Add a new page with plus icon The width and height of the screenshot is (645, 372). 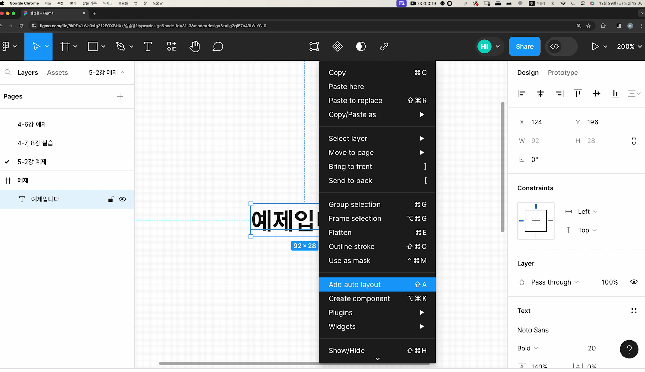pyautogui.click(x=120, y=97)
